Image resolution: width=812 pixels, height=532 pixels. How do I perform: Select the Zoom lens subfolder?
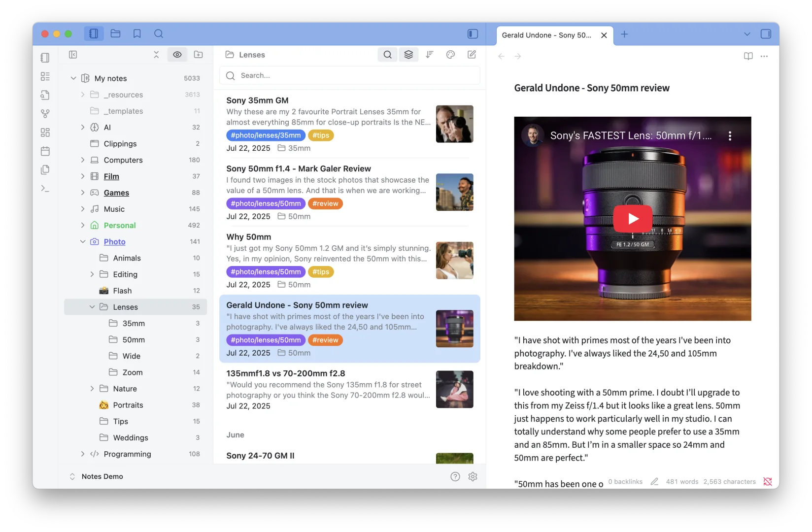135,372
